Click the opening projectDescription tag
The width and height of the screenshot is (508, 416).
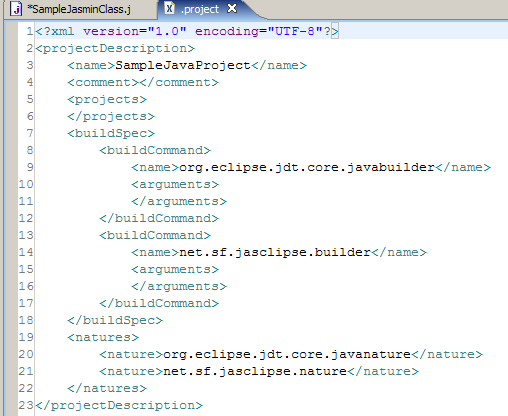click(x=115, y=48)
